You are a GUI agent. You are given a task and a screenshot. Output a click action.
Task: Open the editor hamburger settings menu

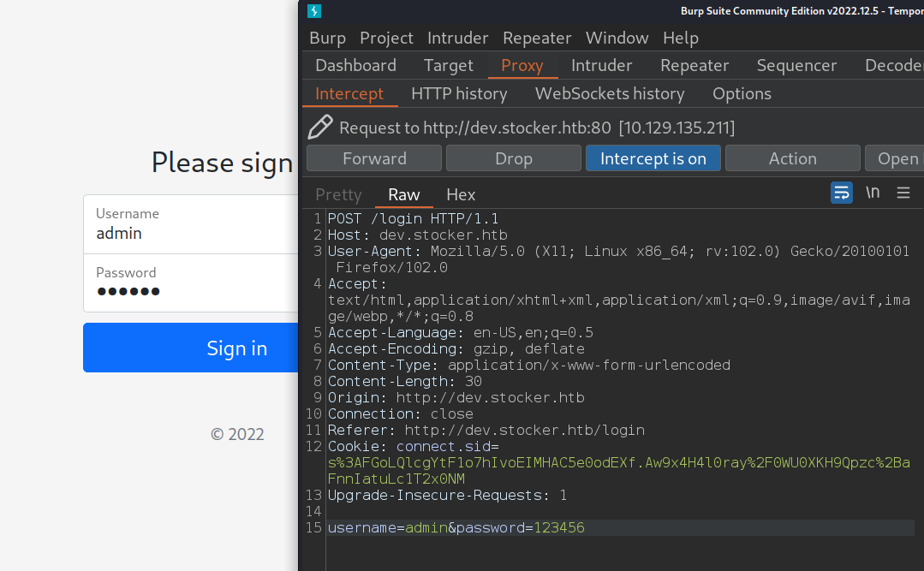(903, 193)
